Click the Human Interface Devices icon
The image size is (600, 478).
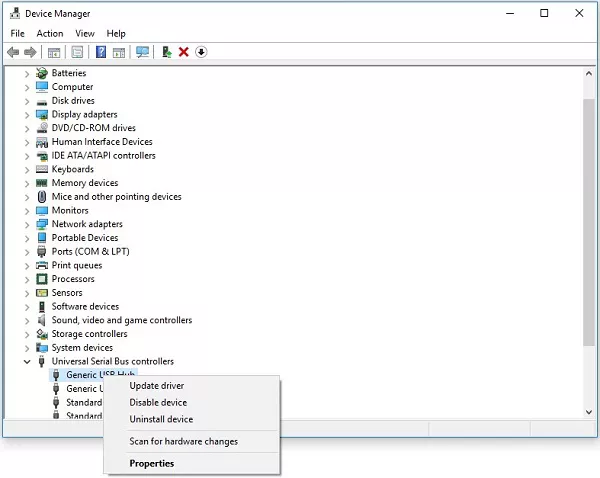(x=42, y=142)
